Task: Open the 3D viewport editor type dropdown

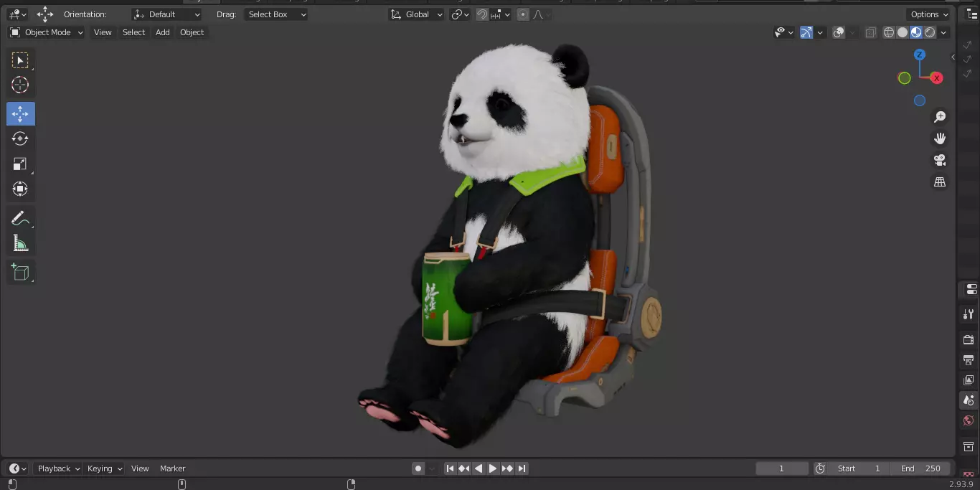Action: pos(17,14)
